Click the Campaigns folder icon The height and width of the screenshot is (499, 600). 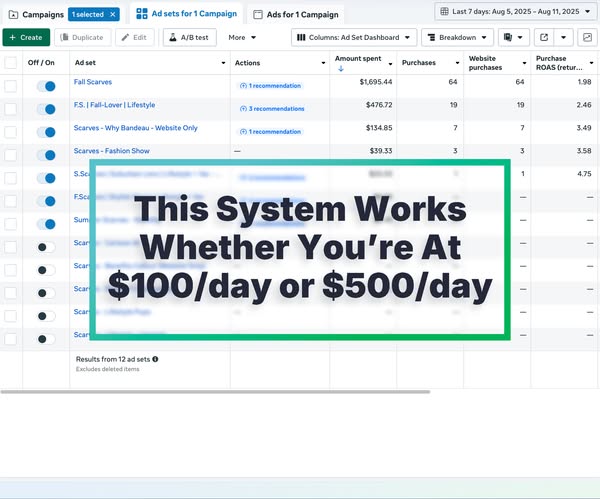click(12, 15)
